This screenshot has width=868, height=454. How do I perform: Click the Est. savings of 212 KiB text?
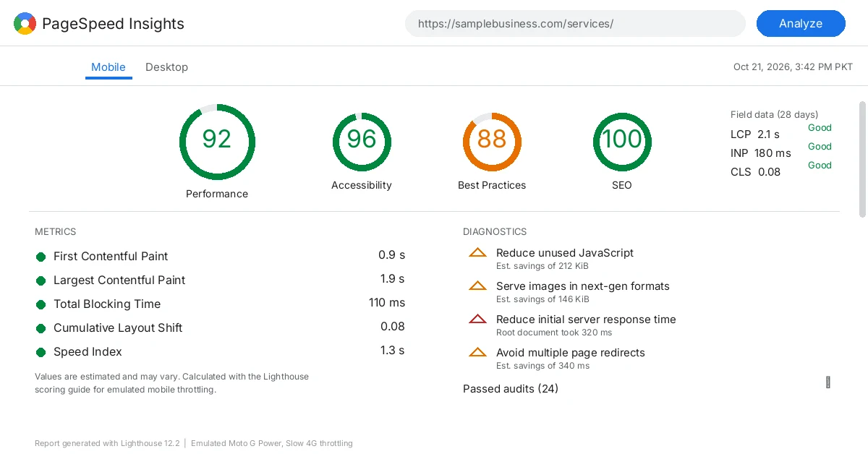542,266
